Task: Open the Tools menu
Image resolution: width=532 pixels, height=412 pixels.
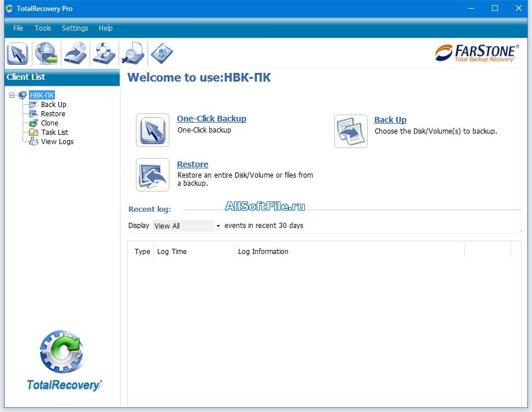Action: point(43,28)
